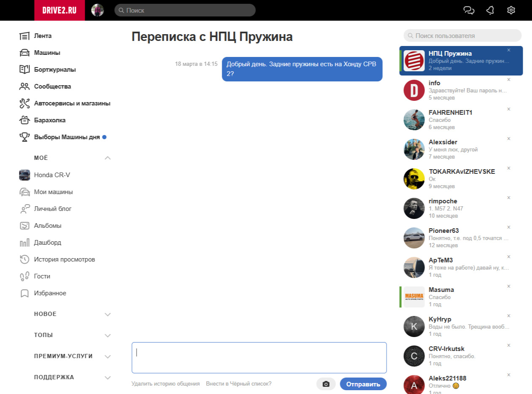Open settings gear in header

coord(511,10)
